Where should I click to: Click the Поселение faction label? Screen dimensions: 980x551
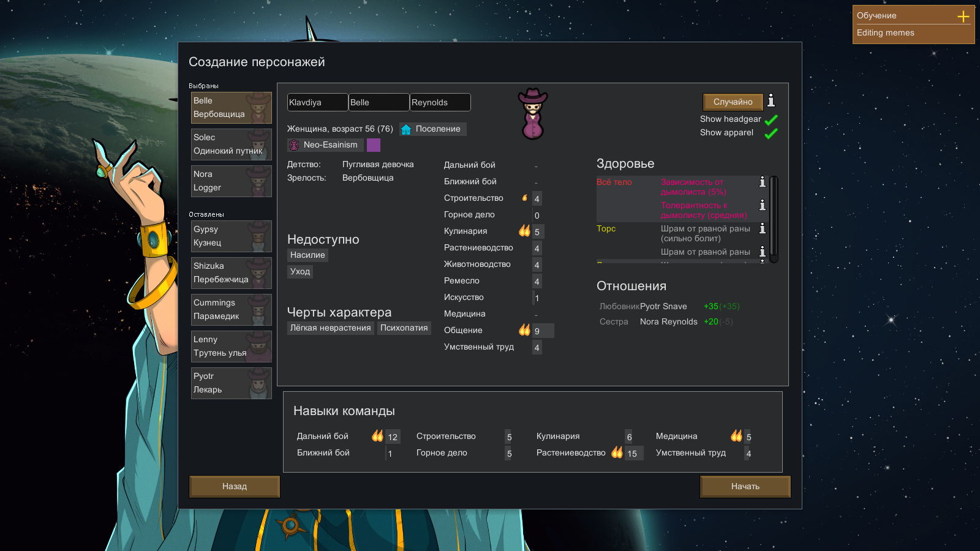point(438,129)
